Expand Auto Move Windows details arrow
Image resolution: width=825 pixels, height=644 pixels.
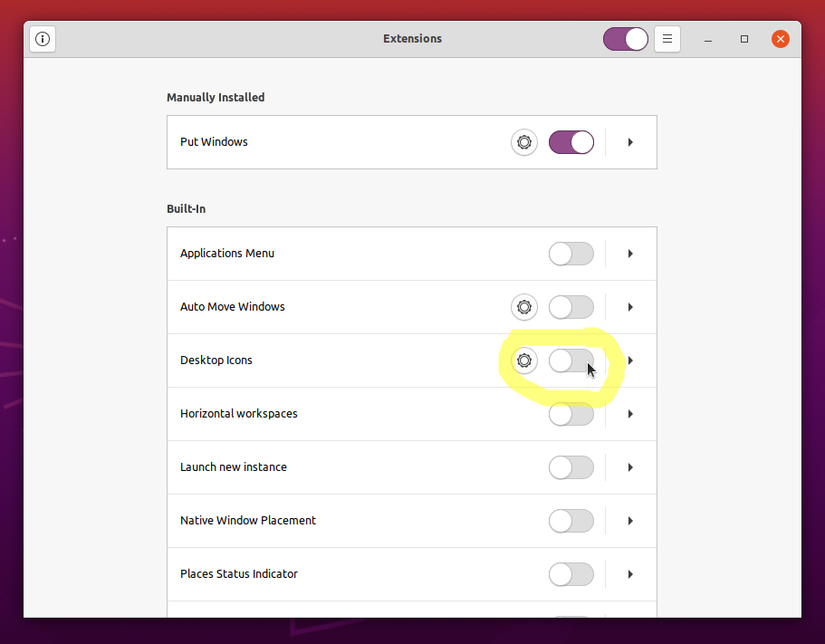point(630,307)
